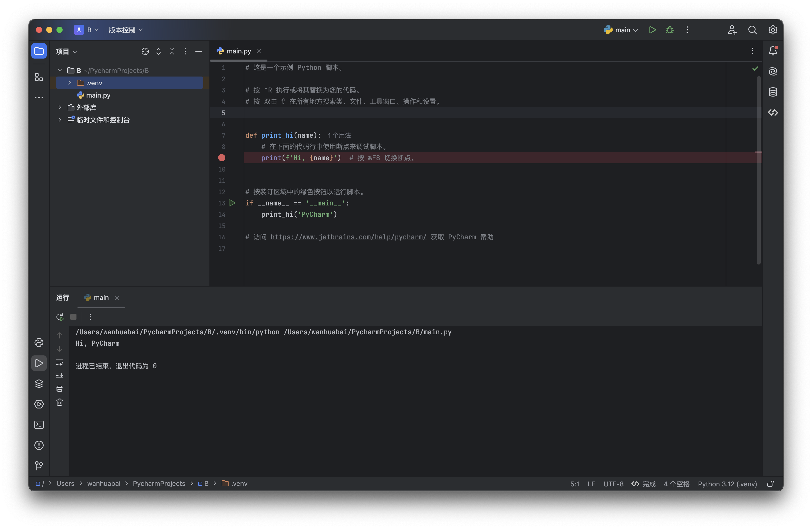Open Terminal tool window
The width and height of the screenshot is (812, 529).
coord(39,424)
